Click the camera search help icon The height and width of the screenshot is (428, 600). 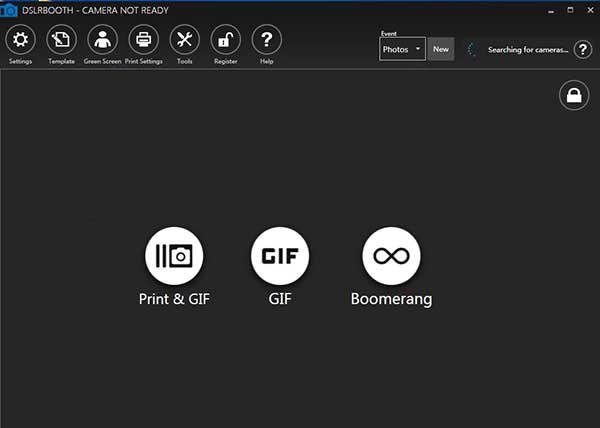pyautogui.click(x=582, y=49)
